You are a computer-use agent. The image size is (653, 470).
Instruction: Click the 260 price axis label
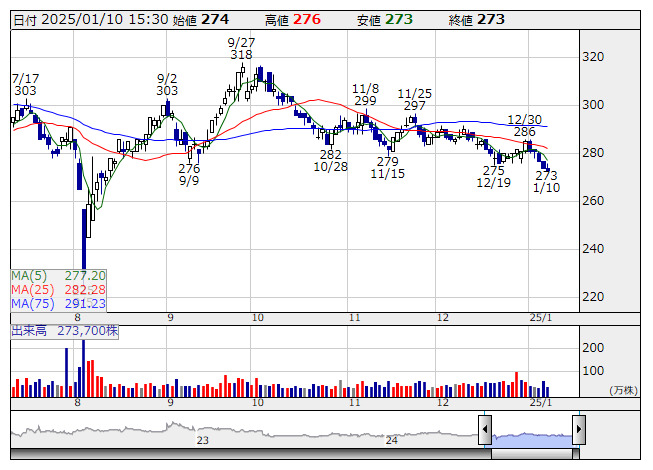click(x=593, y=201)
